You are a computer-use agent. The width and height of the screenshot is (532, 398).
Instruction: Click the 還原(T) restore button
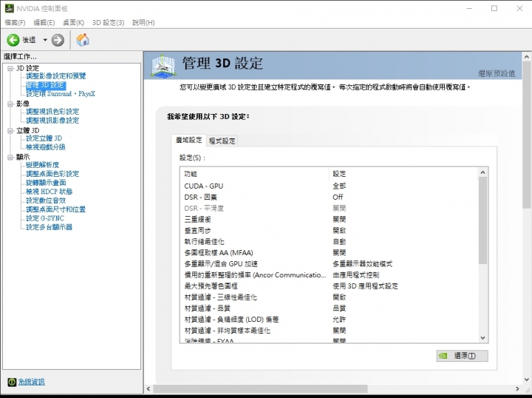462,356
